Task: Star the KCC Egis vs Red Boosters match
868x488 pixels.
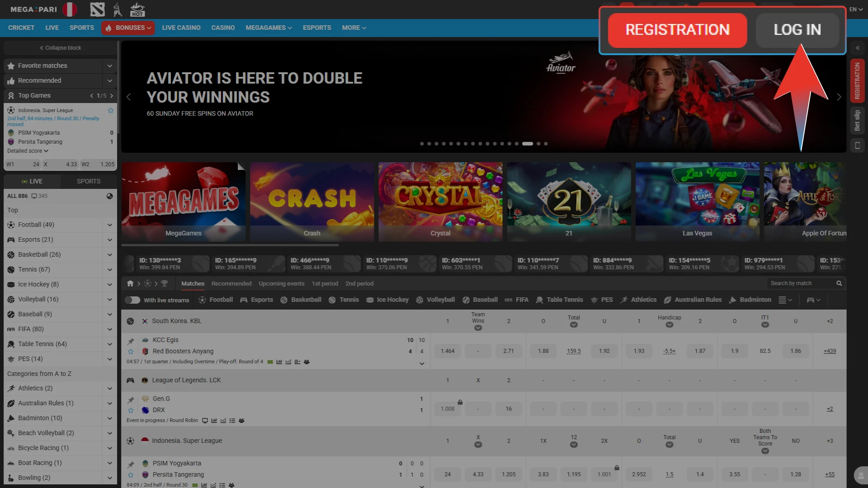Action: click(131, 352)
